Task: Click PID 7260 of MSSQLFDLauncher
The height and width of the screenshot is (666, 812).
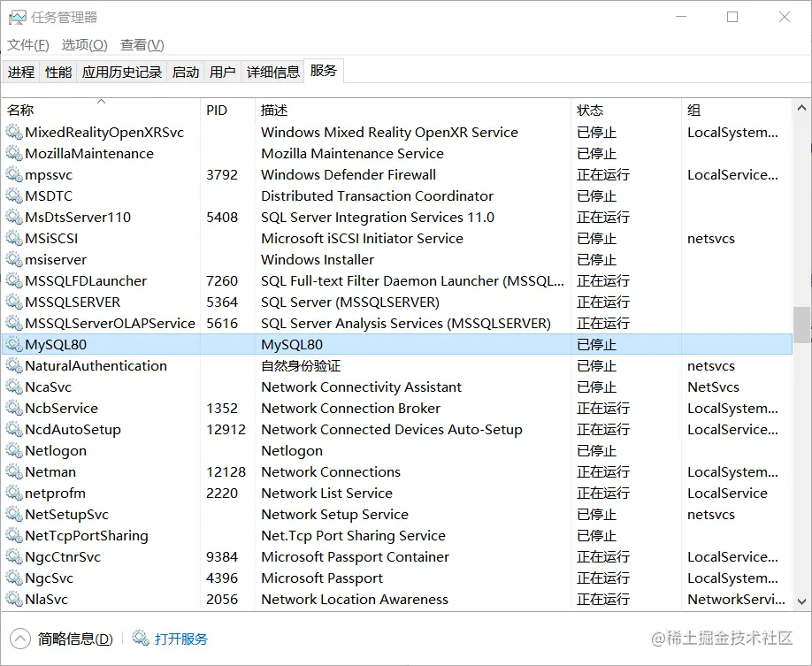Action: click(x=222, y=280)
